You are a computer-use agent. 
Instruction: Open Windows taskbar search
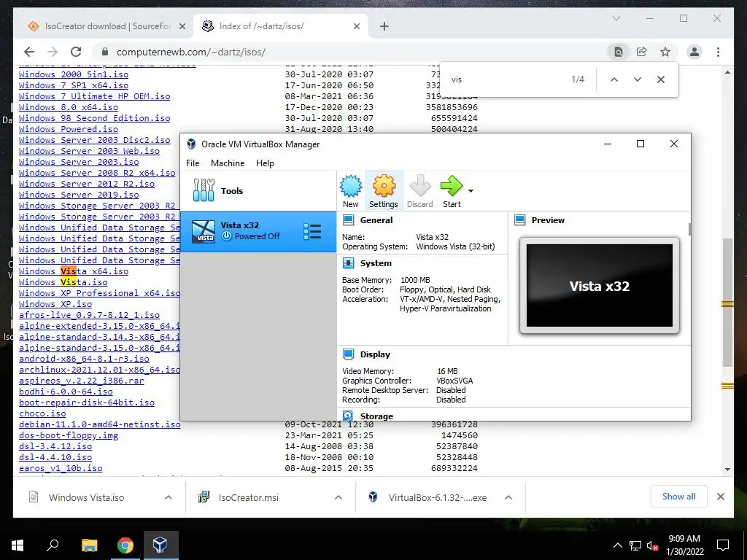click(53, 545)
